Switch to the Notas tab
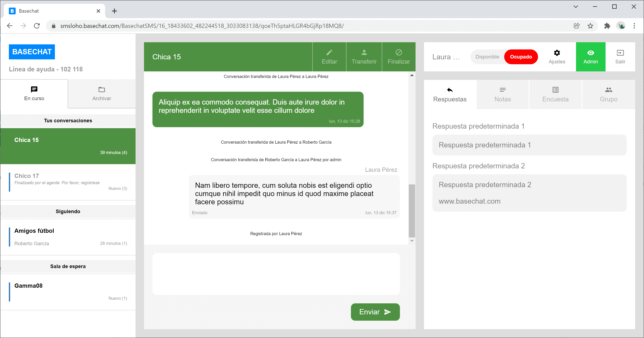Viewport: 644px width, 338px height. [x=502, y=94]
